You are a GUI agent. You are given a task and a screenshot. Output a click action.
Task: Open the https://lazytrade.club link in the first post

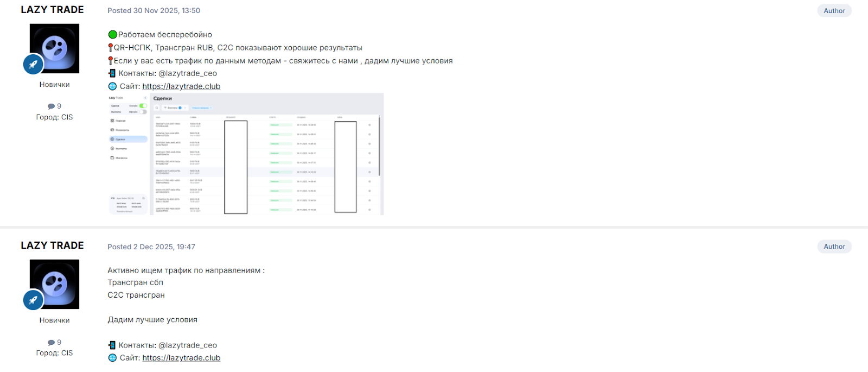[181, 86]
